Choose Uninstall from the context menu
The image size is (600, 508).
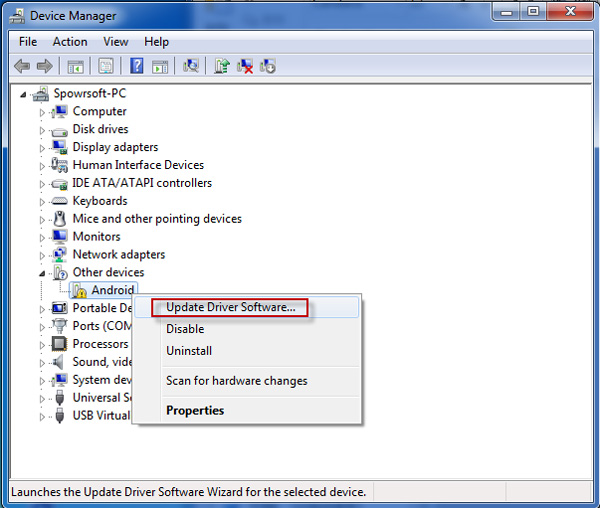tap(246, 351)
